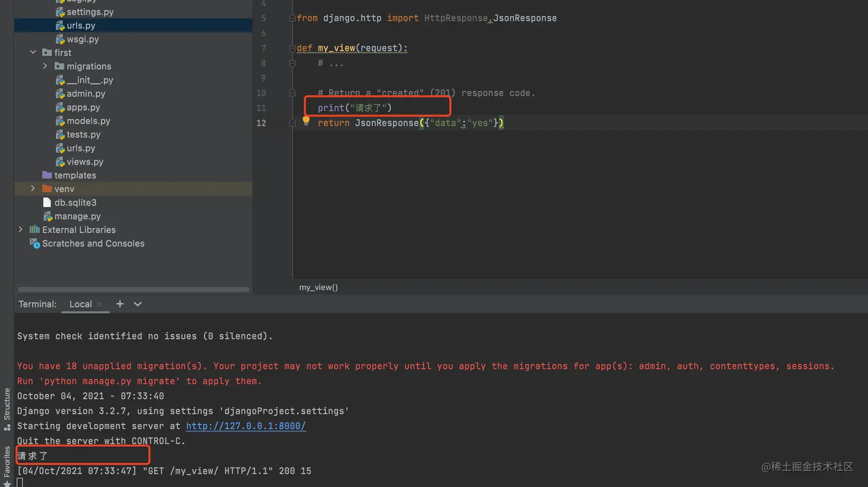
Task: Click the Python file icon beside models.py
Action: tap(60, 121)
